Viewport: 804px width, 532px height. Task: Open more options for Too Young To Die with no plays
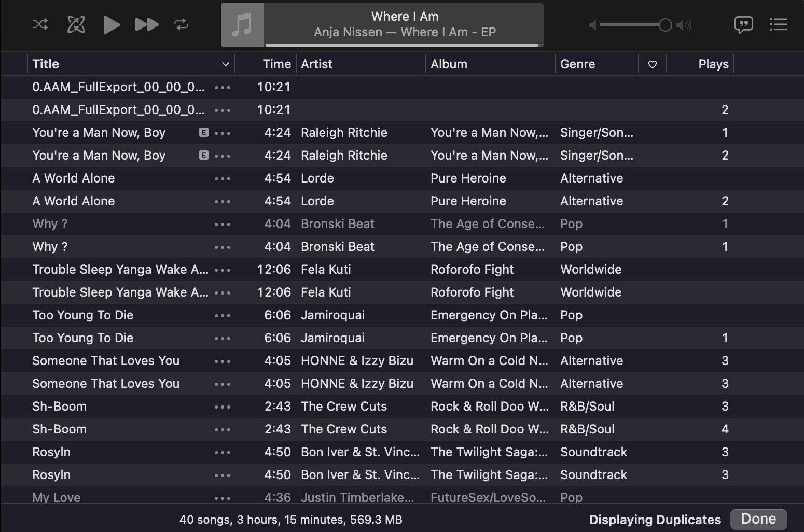coord(223,316)
